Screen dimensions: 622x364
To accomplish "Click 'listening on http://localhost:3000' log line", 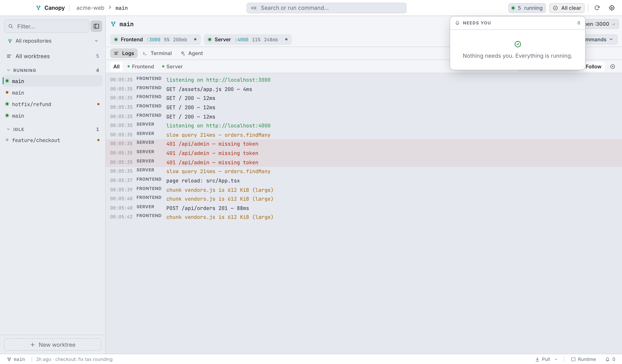I will (x=218, y=80).
